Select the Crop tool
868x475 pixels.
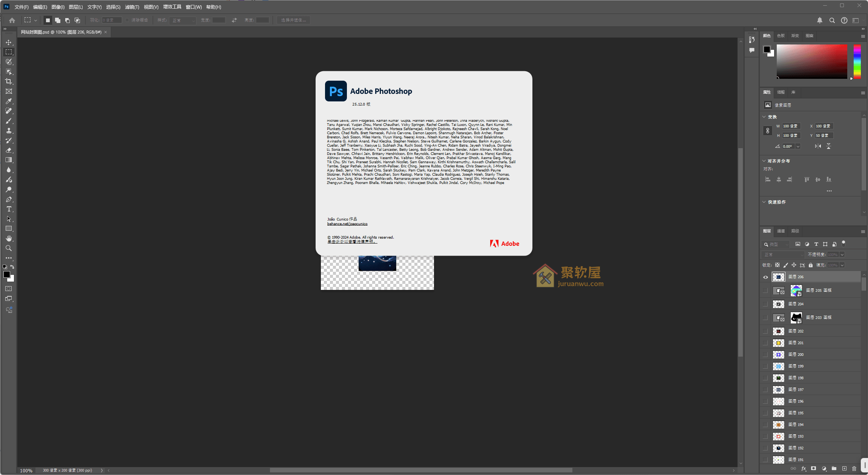[8, 81]
